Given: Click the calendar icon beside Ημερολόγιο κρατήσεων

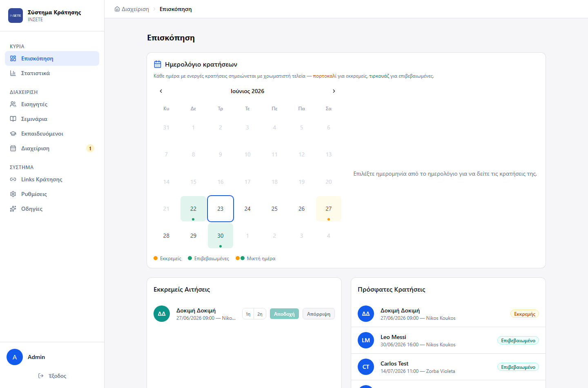Looking at the screenshot, I should (158, 64).
